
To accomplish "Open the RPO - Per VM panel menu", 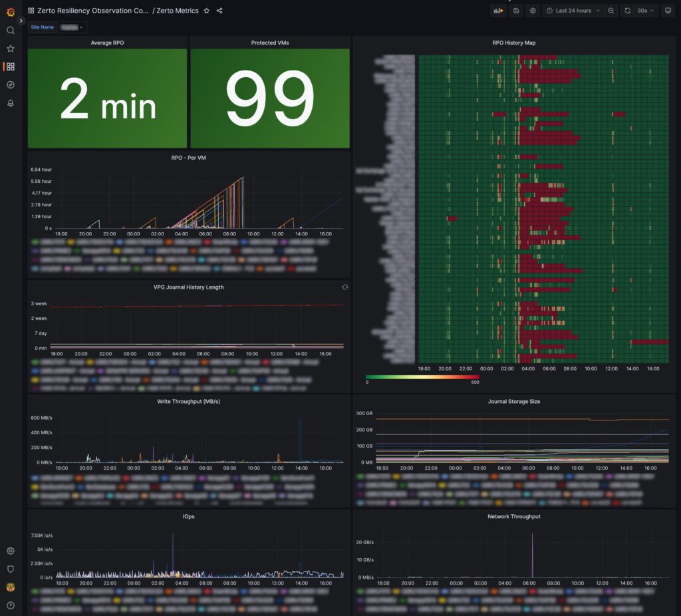I will [x=188, y=158].
